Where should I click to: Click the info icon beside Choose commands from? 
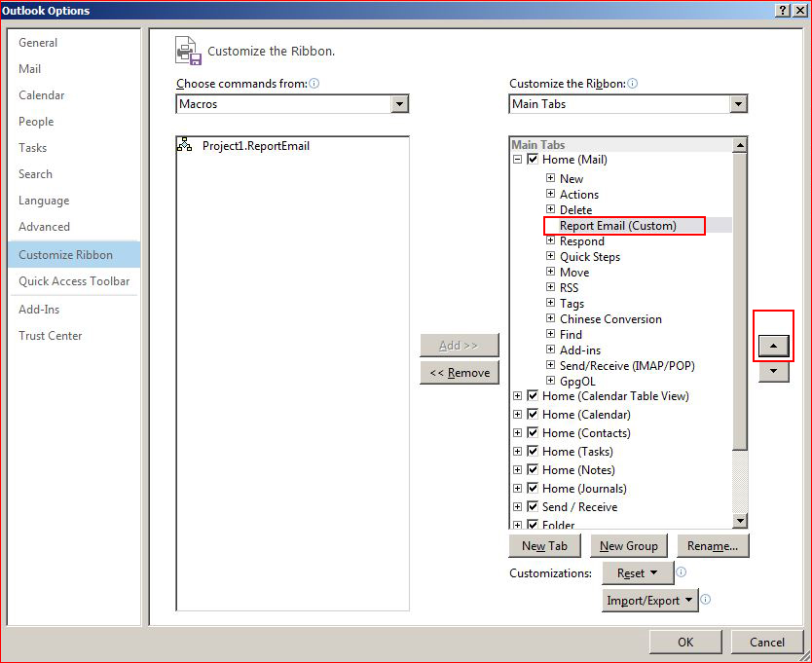[314, 84]
